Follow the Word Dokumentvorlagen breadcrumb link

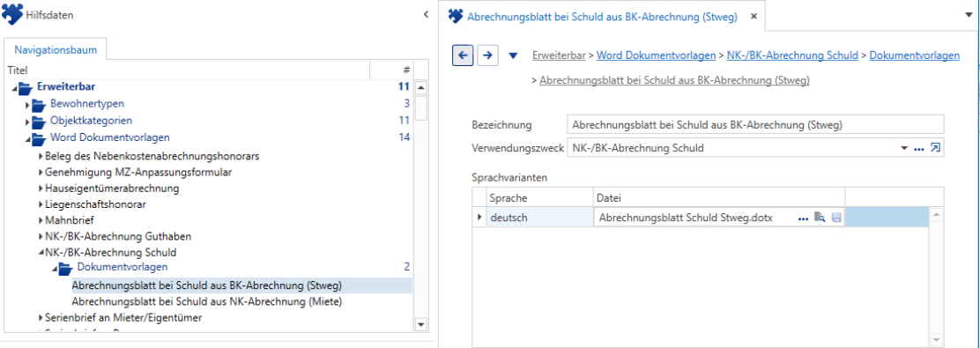657,56
